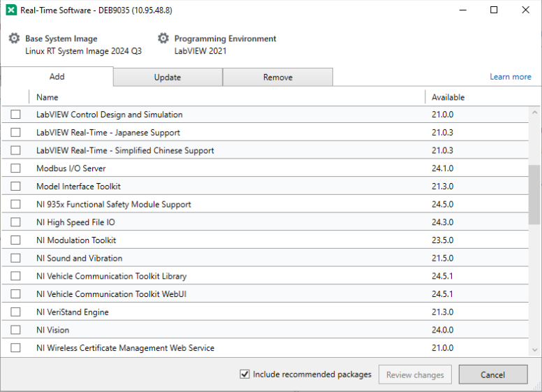Tick the Modbus I/O Server checkbox
Viewport: 542px width, 392px height.
(15, 168)
